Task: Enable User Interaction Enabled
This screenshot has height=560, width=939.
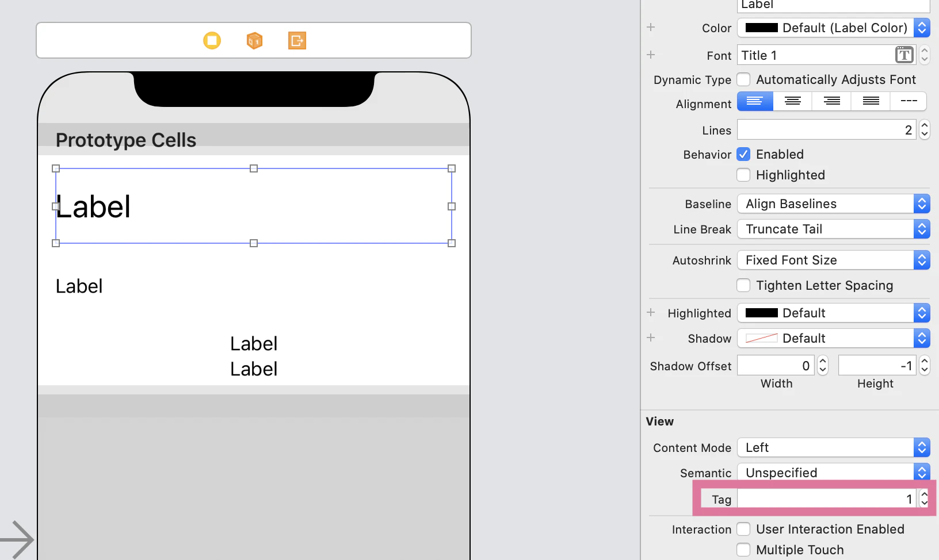Action: [743, 529]
